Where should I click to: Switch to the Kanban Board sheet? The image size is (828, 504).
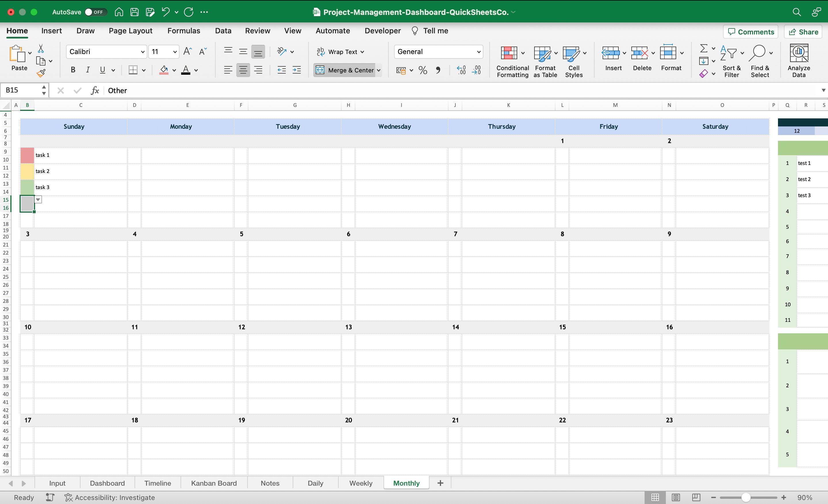click(214, 483)
